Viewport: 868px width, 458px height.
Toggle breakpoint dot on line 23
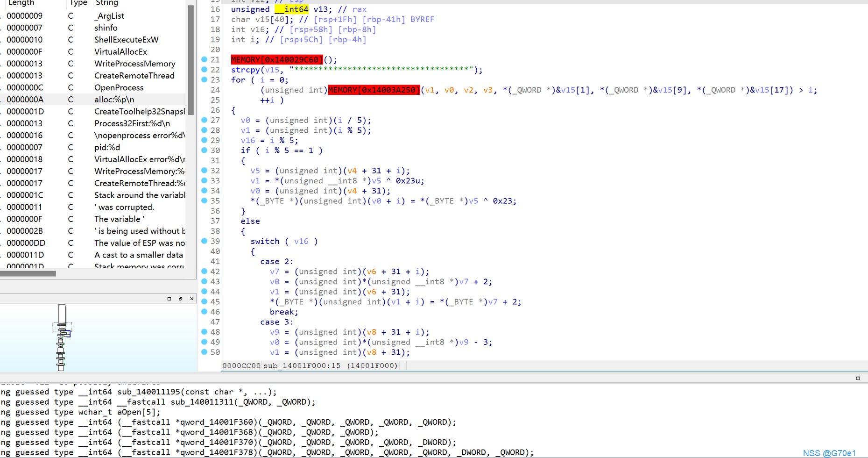click(x=204, y=79)
